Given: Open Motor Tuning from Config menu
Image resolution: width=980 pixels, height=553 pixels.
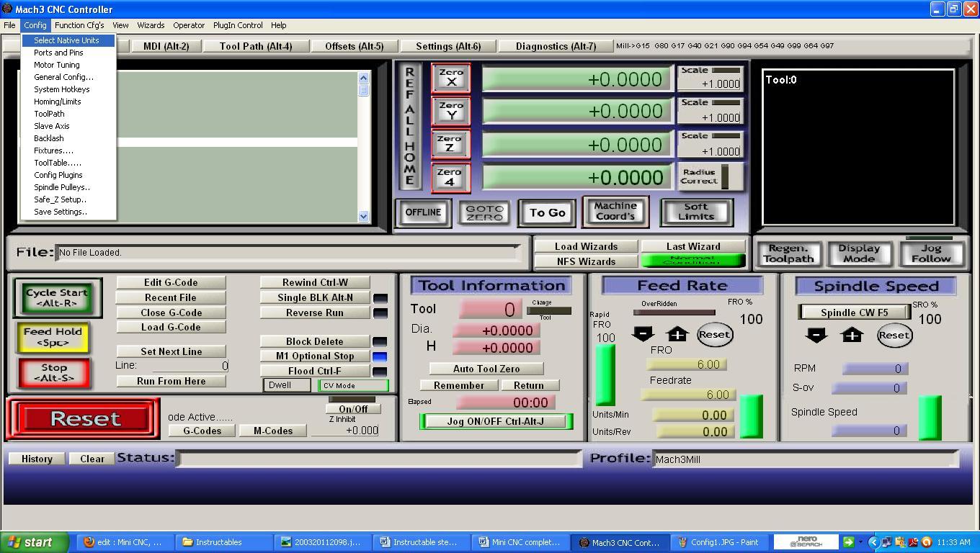Looking at the screenshot, I should (68, 65).
